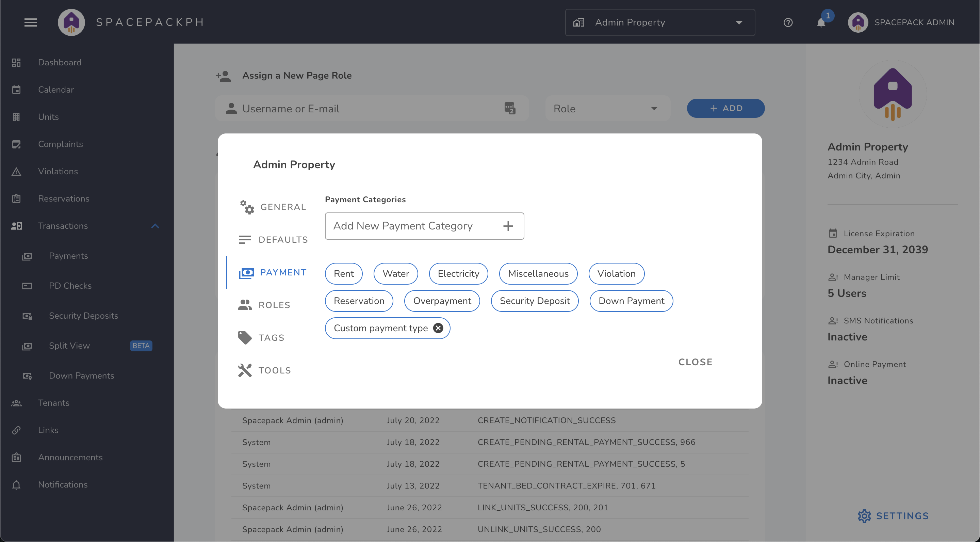Click the plus icon to add payment category
Image resolution: width=980 pixels, height=542 pixels.
[508, 226]
